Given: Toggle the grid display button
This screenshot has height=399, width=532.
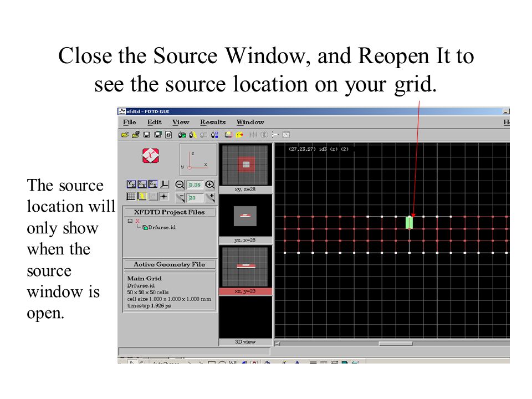Looking at the screenshot, I should pos(131,196).
